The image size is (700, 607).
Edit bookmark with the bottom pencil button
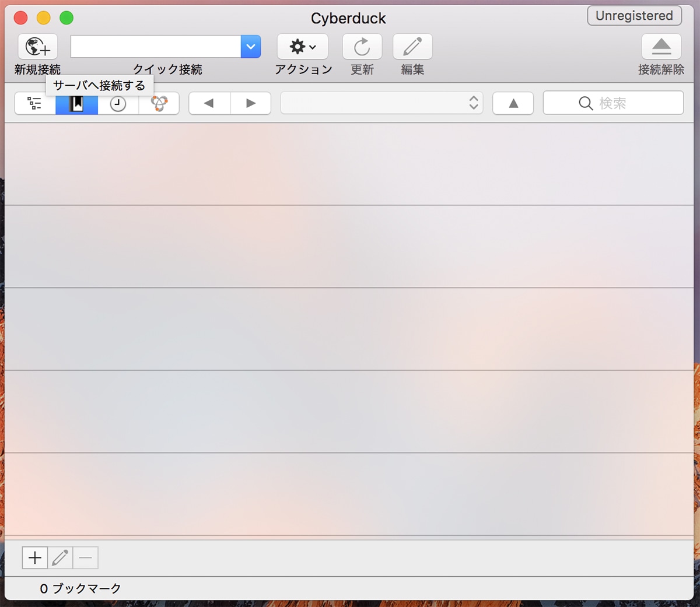(x=60, y=558)
